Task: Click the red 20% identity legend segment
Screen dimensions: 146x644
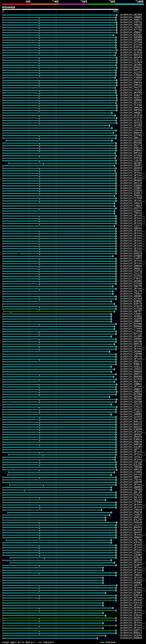Action: click(16, 4)
